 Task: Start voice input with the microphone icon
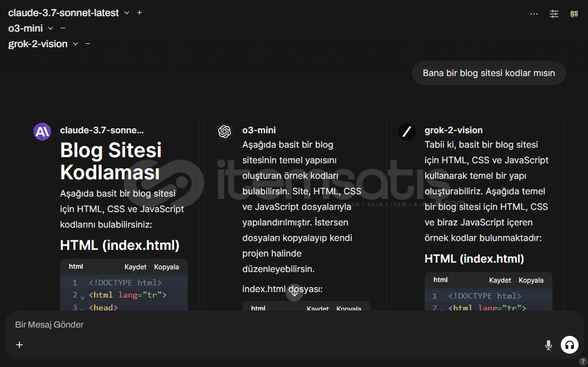(548, 345)
